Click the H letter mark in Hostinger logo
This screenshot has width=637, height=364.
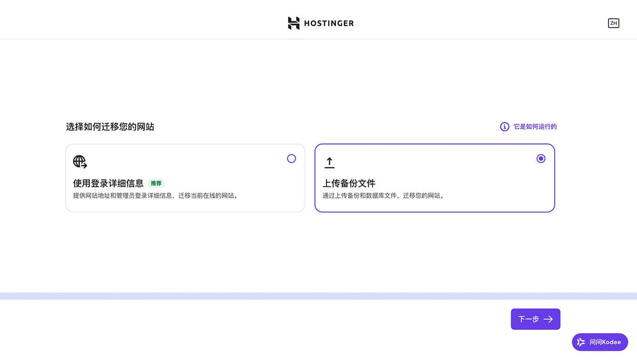tap(293, 23)
